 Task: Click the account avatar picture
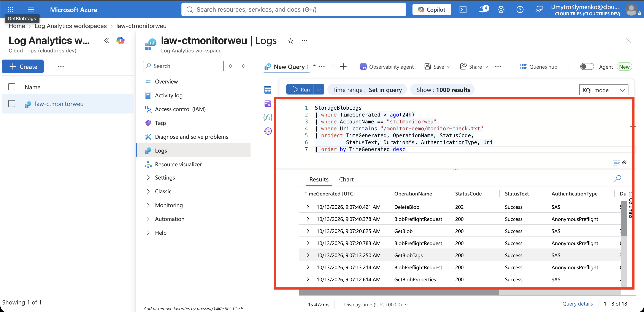(x=631, y=10)
